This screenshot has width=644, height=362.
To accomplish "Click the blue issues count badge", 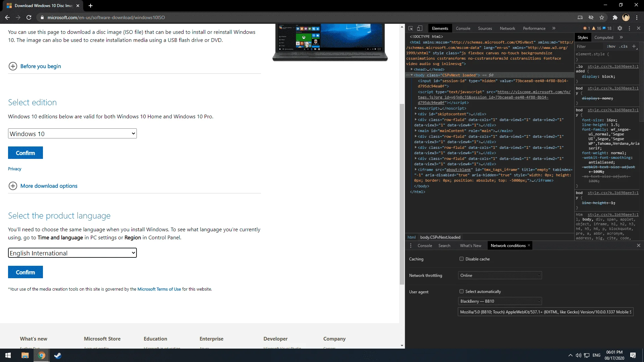I will pyautogui.click(x=607, y=28).
